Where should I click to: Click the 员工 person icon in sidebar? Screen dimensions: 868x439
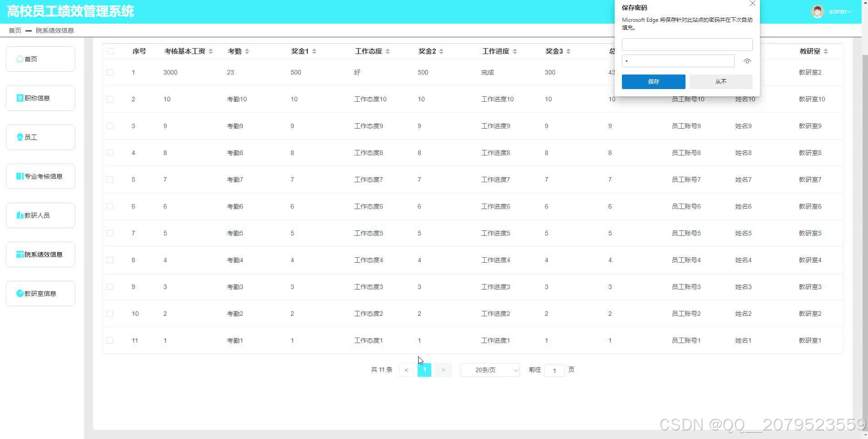pos(19,137)
